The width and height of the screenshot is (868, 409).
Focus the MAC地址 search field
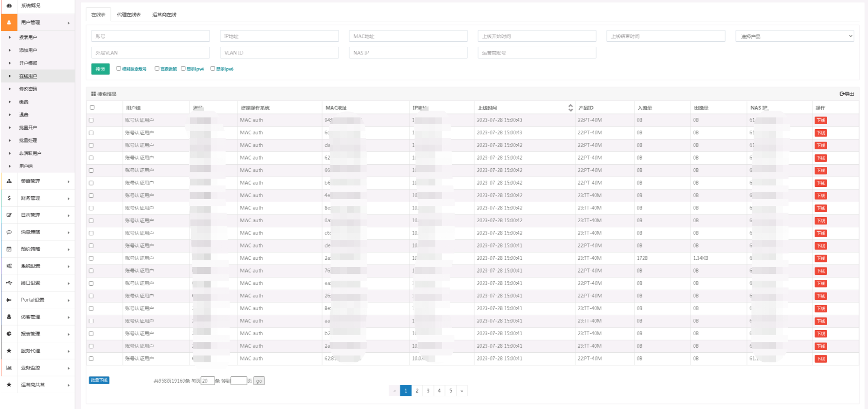(x=408, y=36)
